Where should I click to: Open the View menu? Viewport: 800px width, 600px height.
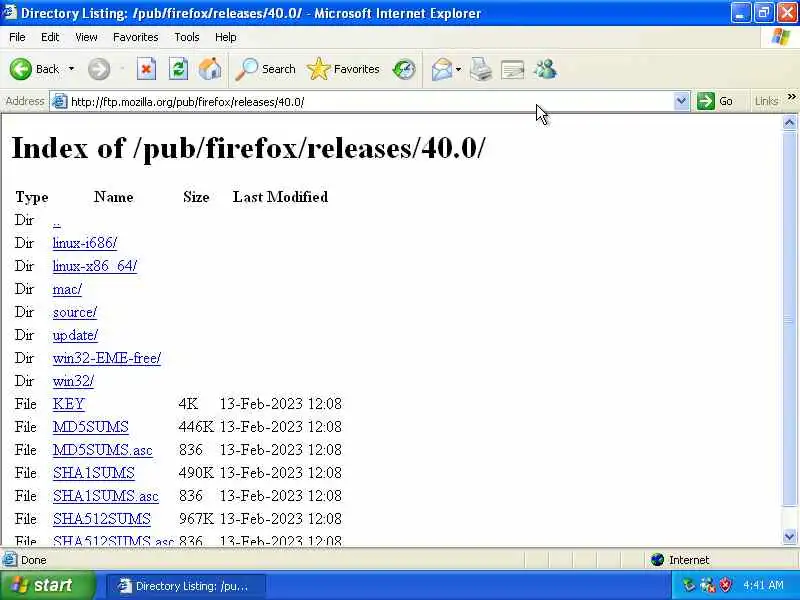pyautogui.click(x=86, y=37)
